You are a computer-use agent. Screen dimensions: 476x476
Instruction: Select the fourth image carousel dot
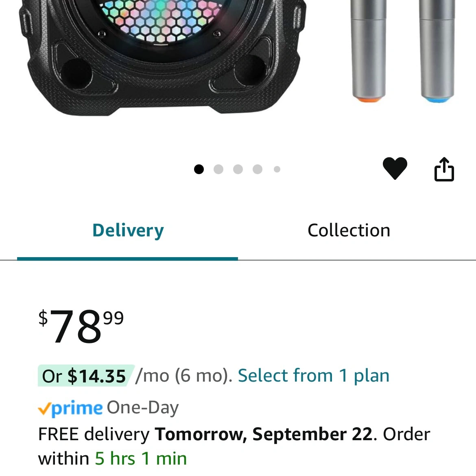point(258,169)
